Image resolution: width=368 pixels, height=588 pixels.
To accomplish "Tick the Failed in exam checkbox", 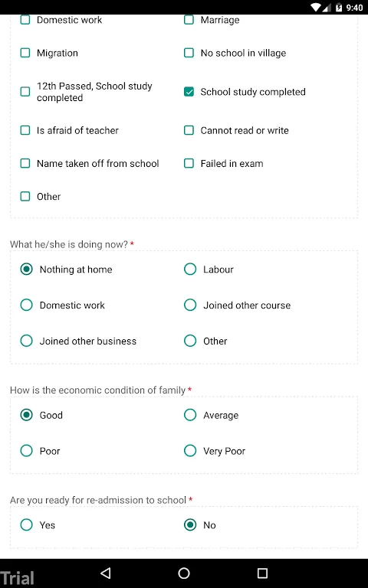I will [x=189, y=164].
